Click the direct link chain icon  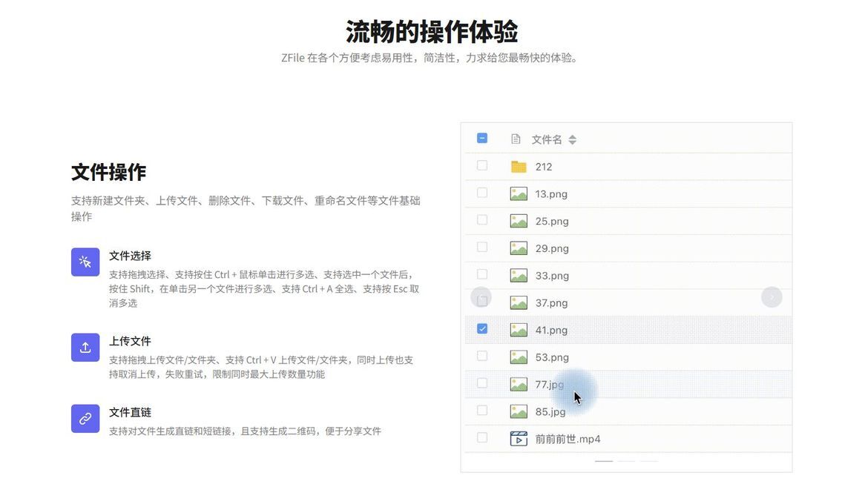(85, 419)
